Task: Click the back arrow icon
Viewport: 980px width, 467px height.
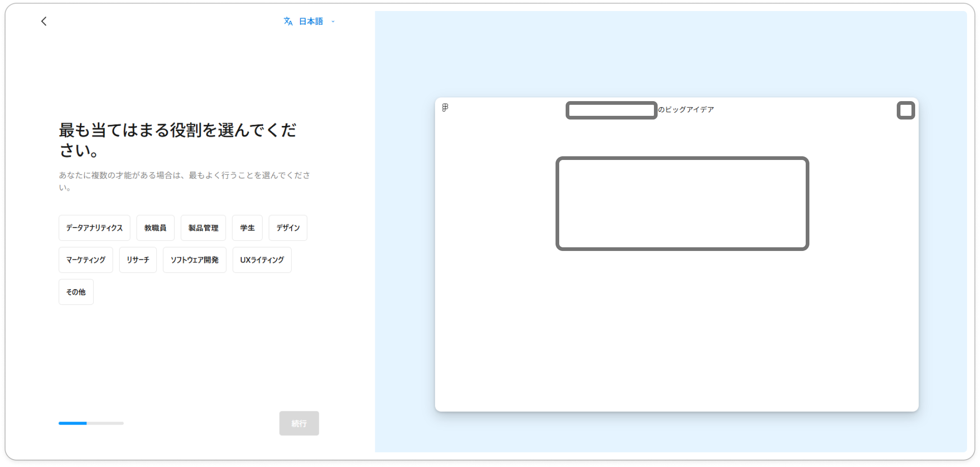Action: pos(44,21)
